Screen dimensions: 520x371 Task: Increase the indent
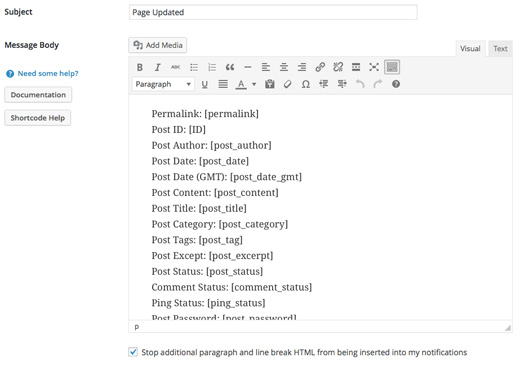[x=342, y=84]
